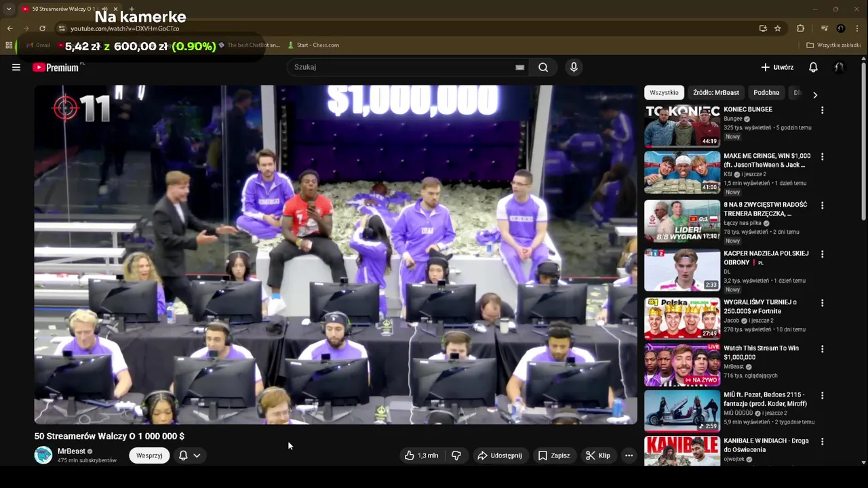Open more actions for the video

[x=629, y=455]
